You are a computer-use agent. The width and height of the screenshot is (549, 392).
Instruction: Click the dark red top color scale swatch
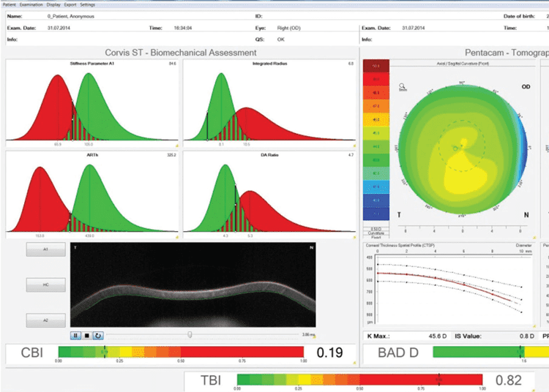pos(376,66)
